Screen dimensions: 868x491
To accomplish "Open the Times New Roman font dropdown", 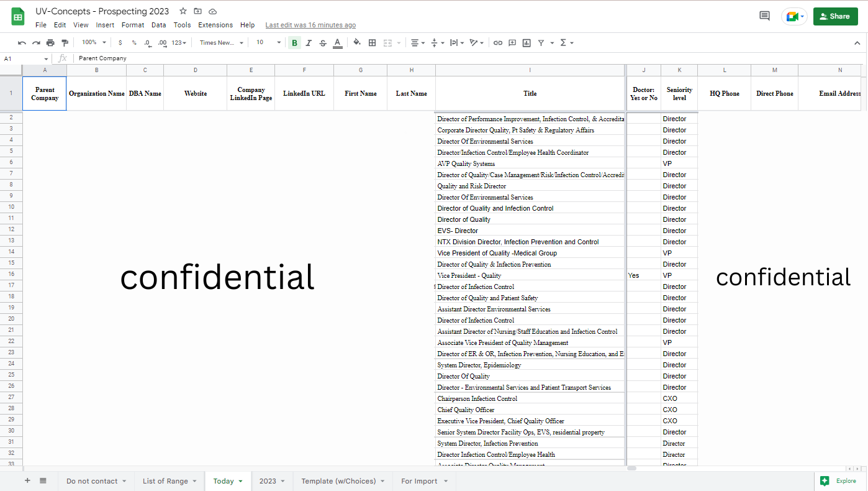I will coord(221,43).
